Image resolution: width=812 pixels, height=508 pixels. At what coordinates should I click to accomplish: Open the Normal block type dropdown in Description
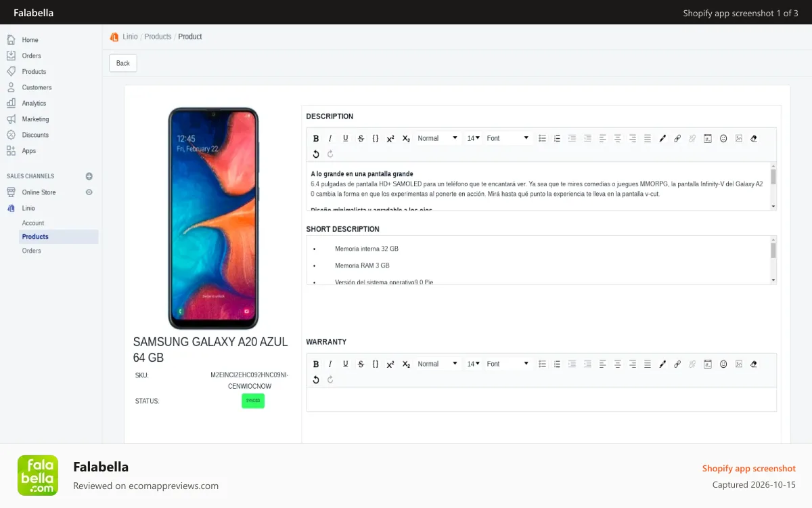click(438, 138)
